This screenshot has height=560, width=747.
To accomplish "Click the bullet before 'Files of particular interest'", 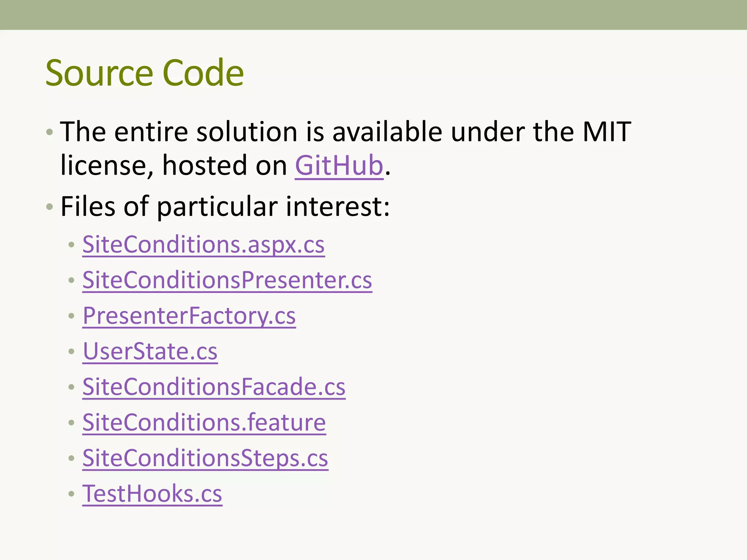I will [x=50, y=207].
